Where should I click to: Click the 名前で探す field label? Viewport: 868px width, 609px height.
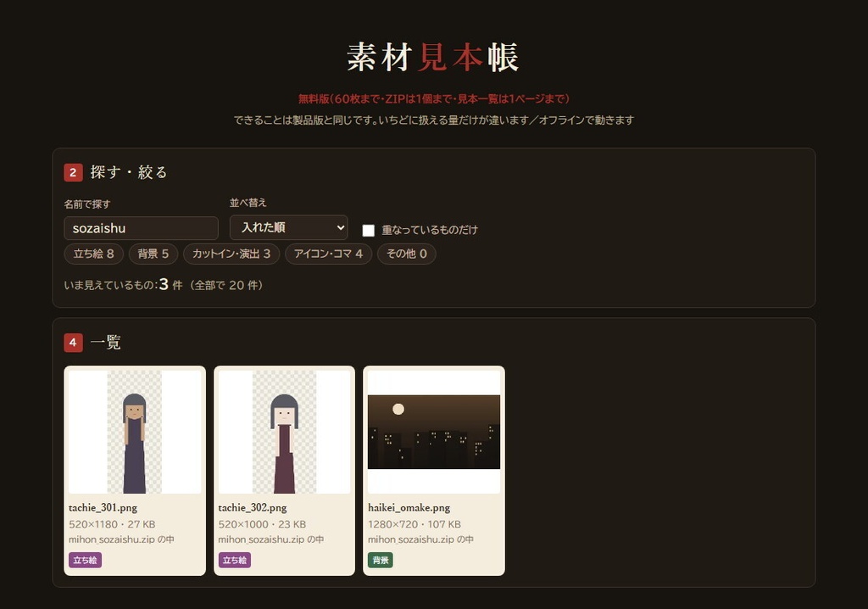87,204
